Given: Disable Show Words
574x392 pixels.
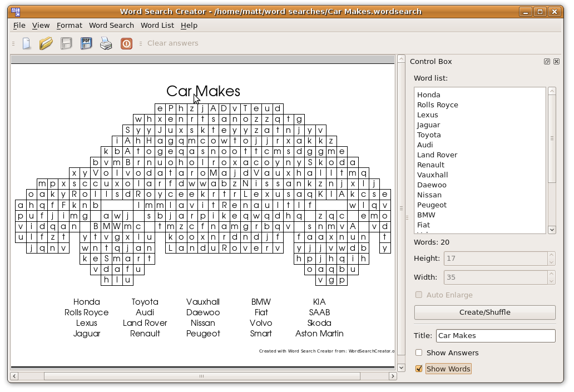Looking at the screenshot, I should [x=418, y=369].
